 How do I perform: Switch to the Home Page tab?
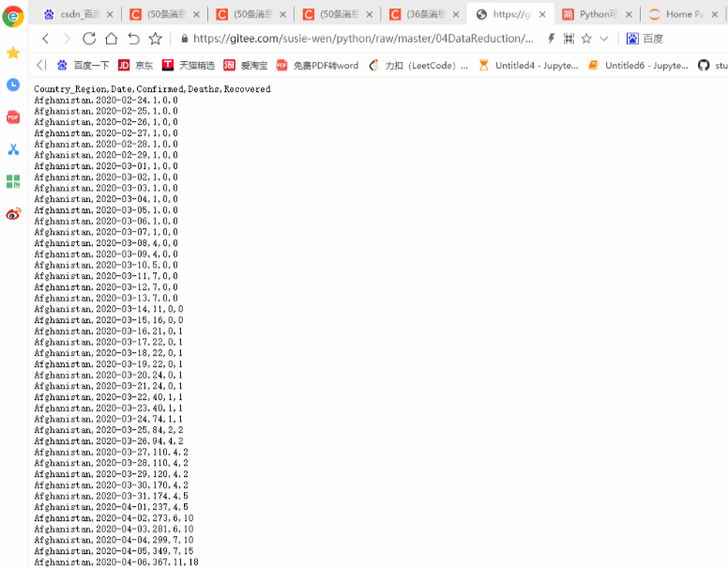(678, 14)
